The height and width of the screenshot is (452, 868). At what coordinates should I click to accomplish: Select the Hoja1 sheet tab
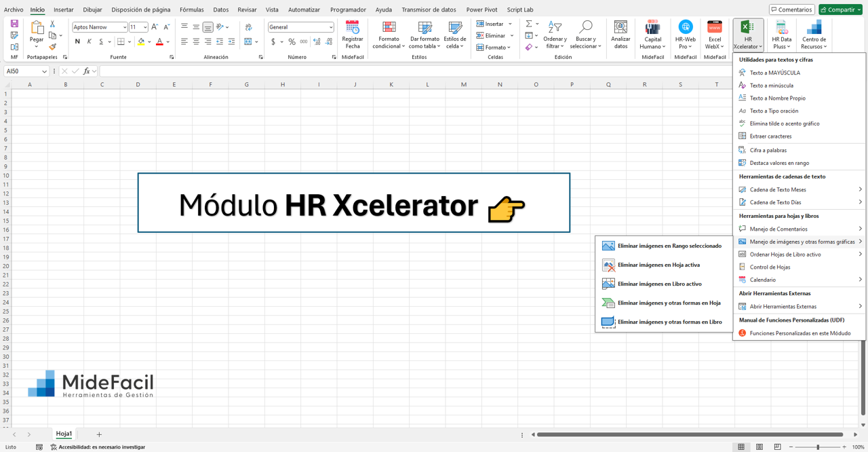pyautogui.click(x=64, y=434)
